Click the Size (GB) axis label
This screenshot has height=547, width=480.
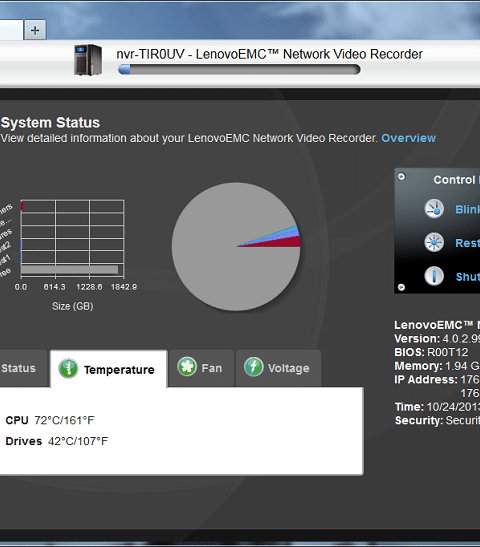[x=73, y=306]
